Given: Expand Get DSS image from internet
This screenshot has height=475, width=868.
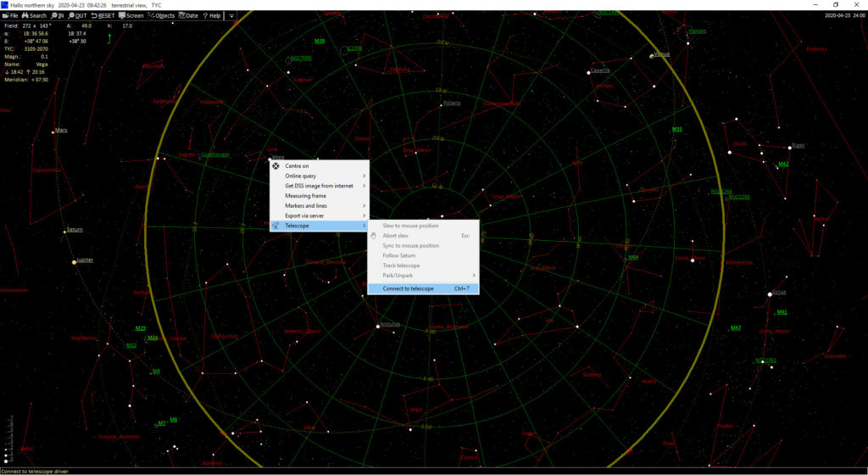Looking at the screenshot, I should click(319, 186).
